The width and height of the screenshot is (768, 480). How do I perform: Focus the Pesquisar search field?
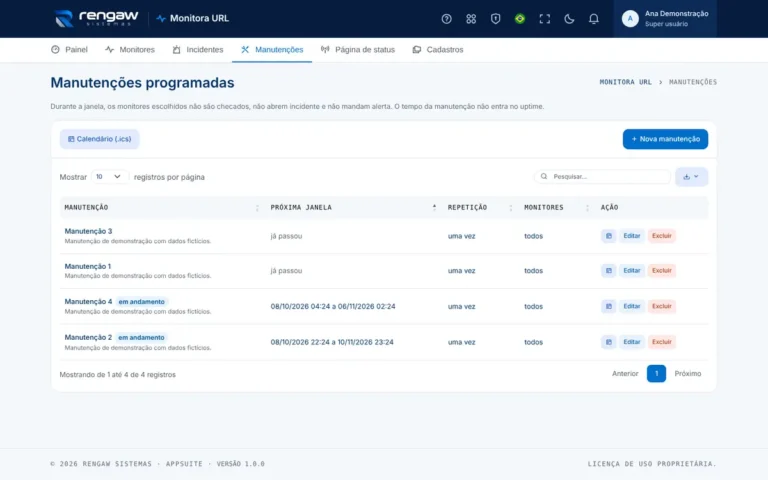(602, 176)
